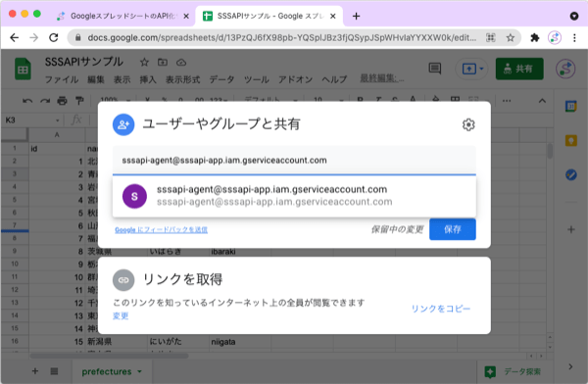This screenshot has height=384, width=588.
Task: Click the blue 保存 save button
Action: click(452, 229)
